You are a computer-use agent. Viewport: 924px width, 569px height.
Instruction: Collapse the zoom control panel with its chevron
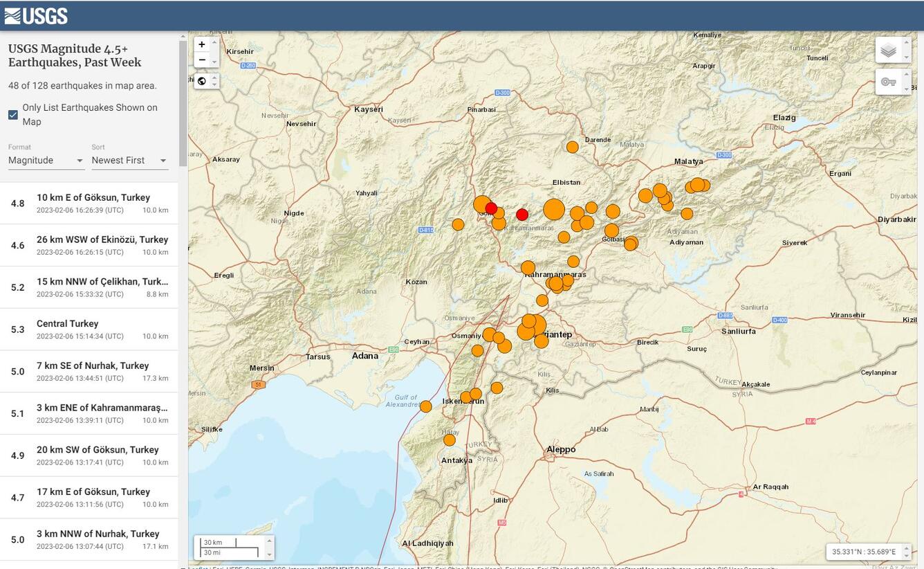pyautogui.click(x=214, y=61)
